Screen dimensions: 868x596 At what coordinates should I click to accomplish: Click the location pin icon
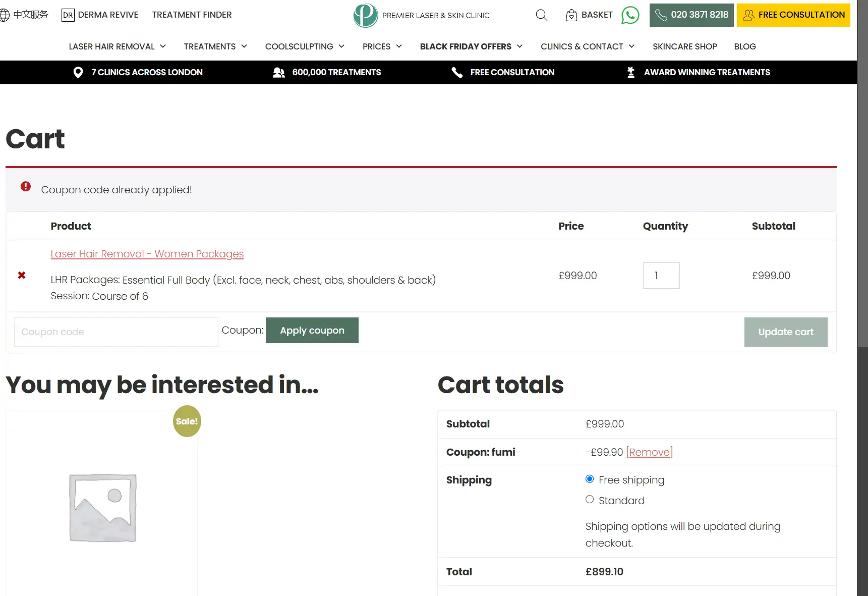tap(78, 72)
